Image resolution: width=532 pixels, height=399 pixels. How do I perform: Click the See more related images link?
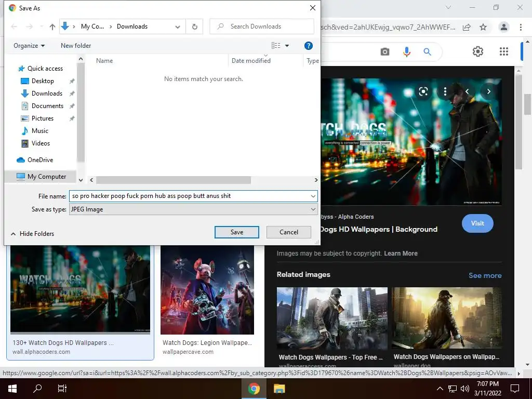click(485, 275)
